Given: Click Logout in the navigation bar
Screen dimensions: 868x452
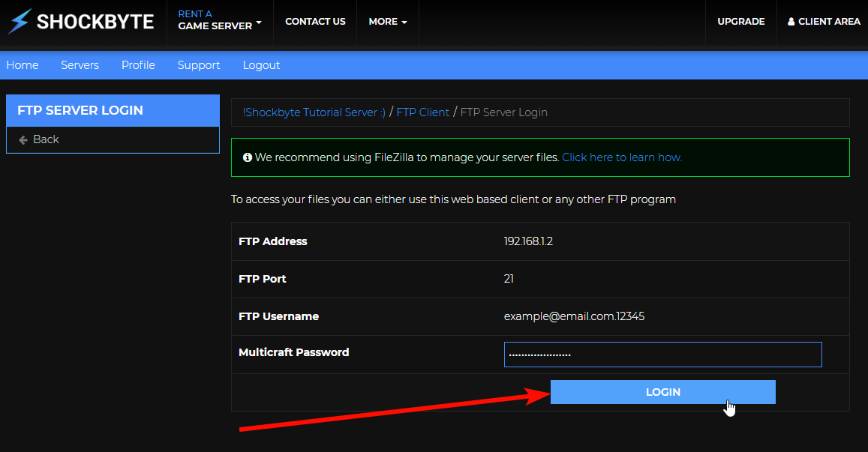Looking at the screenshot, I should tap(261, 65).
